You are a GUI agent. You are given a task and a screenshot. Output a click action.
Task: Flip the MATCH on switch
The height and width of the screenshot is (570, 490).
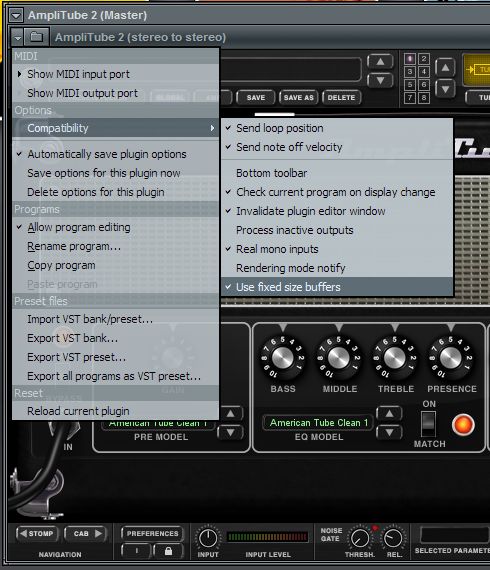coord(428,424)
